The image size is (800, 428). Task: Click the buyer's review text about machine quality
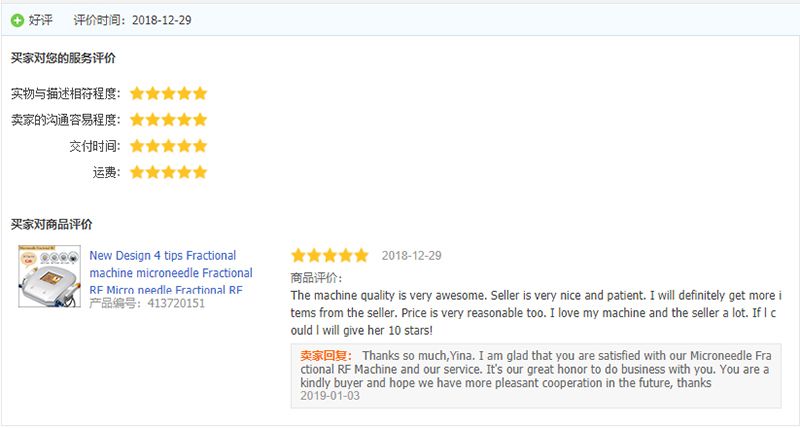[536, 313]
